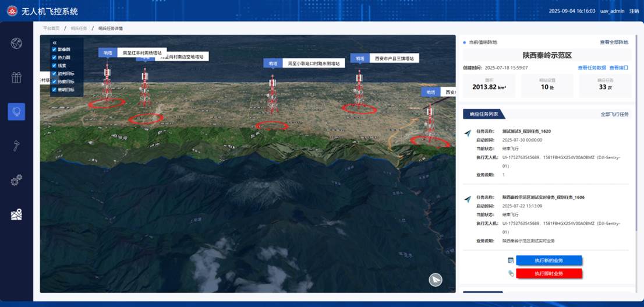Click the map image sidebar icon

16,215
